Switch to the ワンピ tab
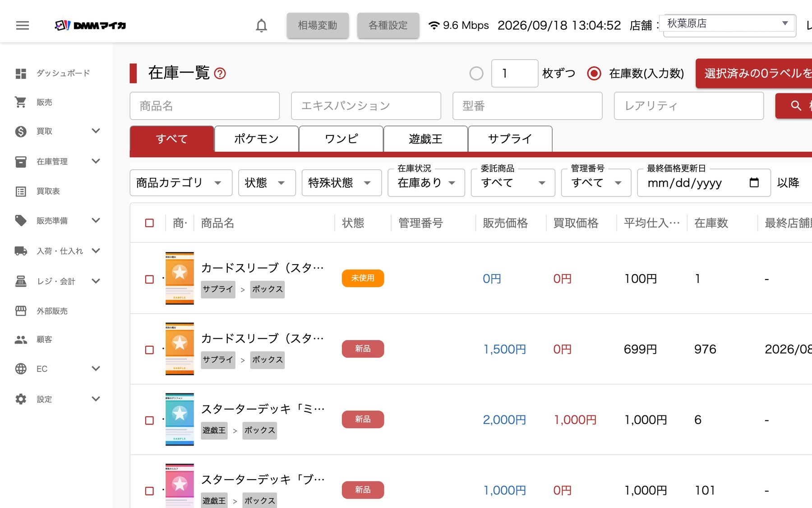The width and height of the screenshot is (812, 508). [341, 139]
